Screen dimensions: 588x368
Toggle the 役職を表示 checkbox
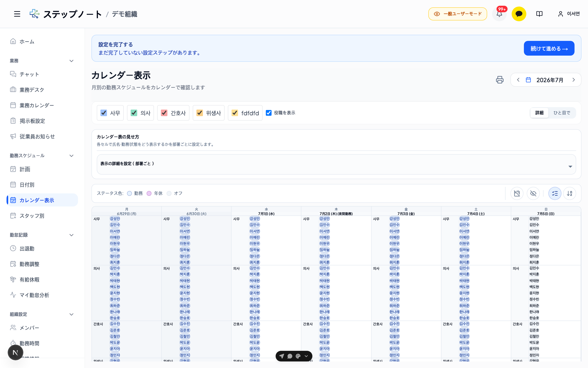pos(268,113)
